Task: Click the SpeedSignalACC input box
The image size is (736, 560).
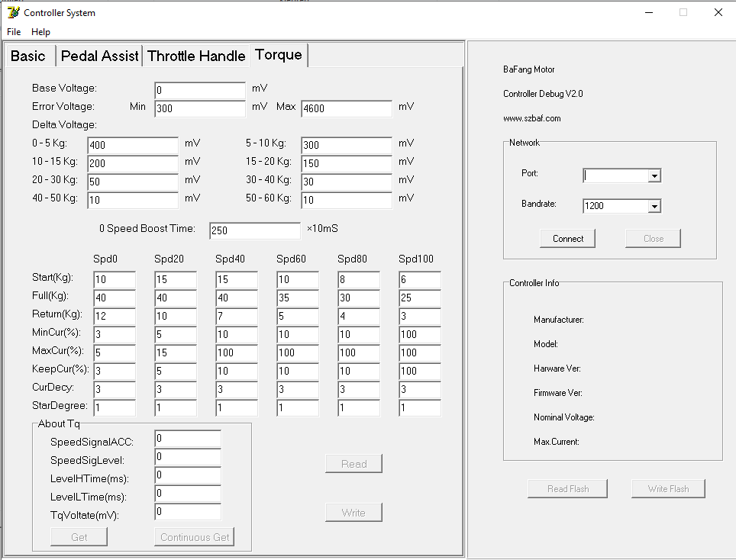Action: [188, 439]
